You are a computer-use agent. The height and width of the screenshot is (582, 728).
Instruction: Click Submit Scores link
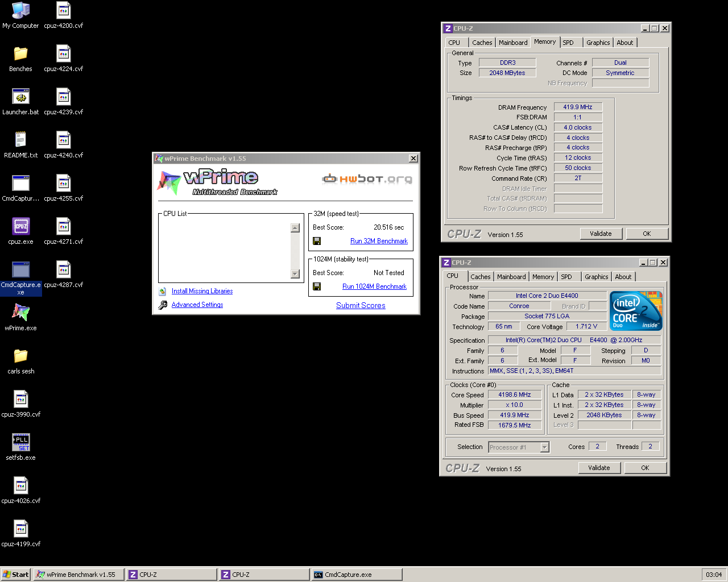click(361, 305)
